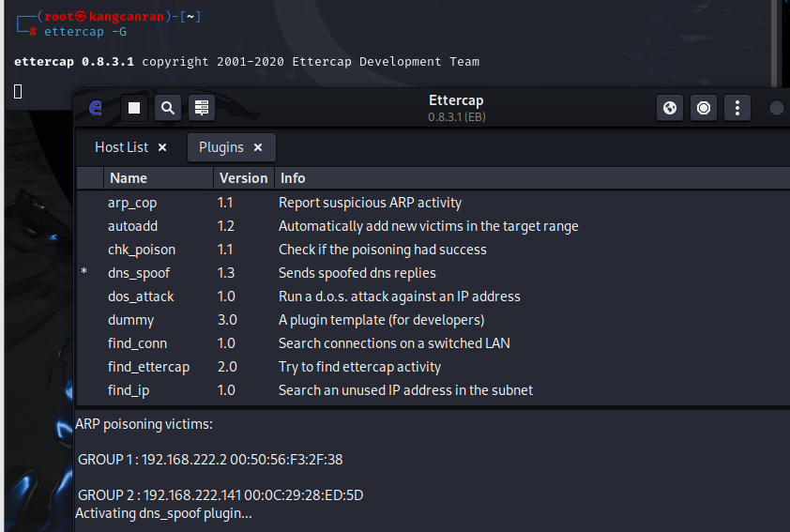Select the dos_attack plugin
The height and width of the screenshot is (532, 790).
tap(433, 296)
